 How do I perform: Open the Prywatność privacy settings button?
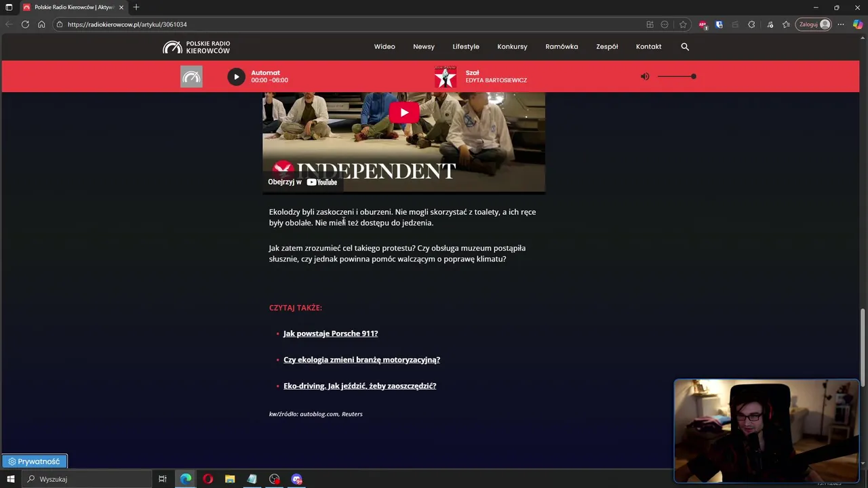[x=34, y=462]
